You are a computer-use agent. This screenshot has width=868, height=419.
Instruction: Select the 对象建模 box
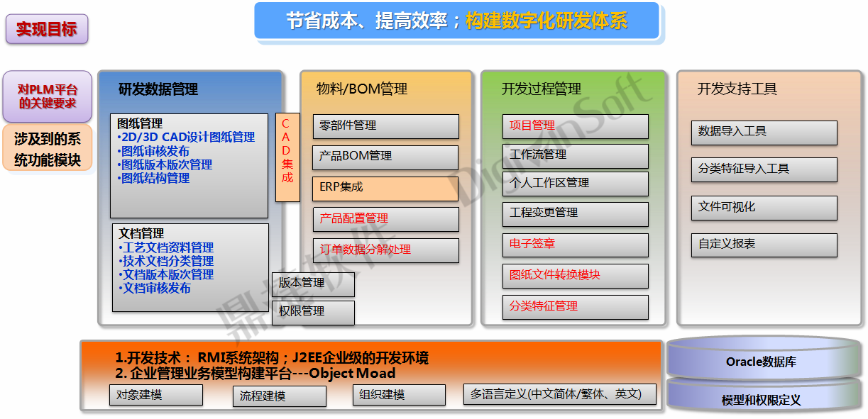coord(155,395)
